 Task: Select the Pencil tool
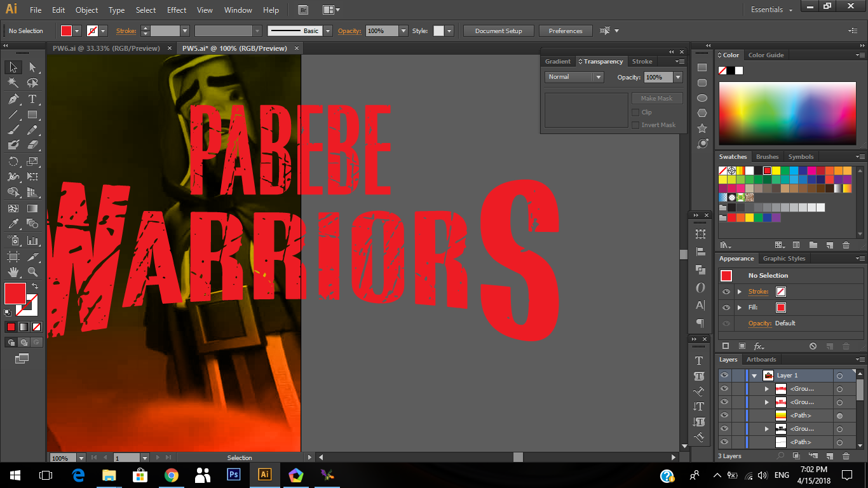(x=32, y=130)
